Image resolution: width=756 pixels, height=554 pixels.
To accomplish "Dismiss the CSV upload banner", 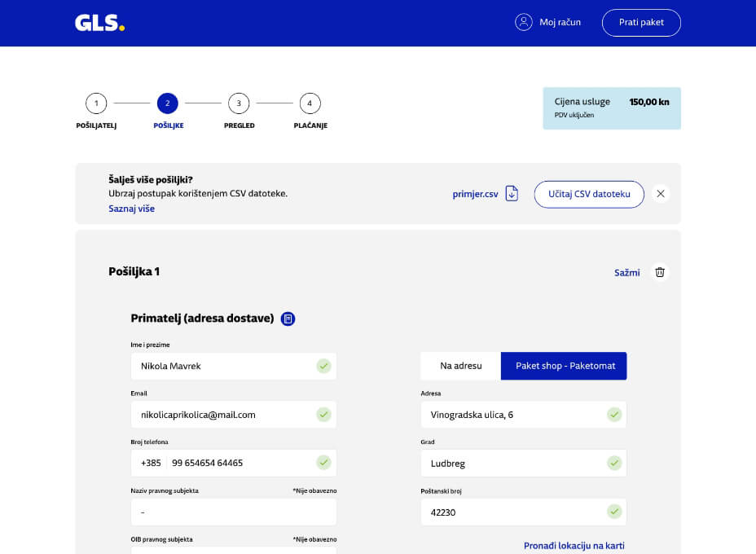I will (x=661, y=194).
